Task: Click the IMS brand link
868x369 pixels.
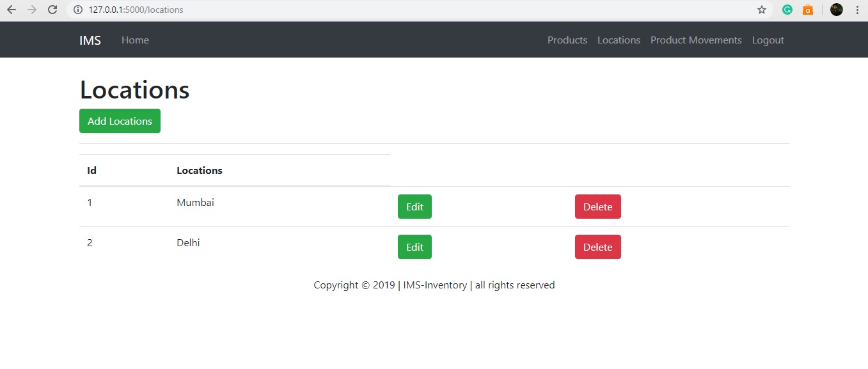Action: click(90, 40)
